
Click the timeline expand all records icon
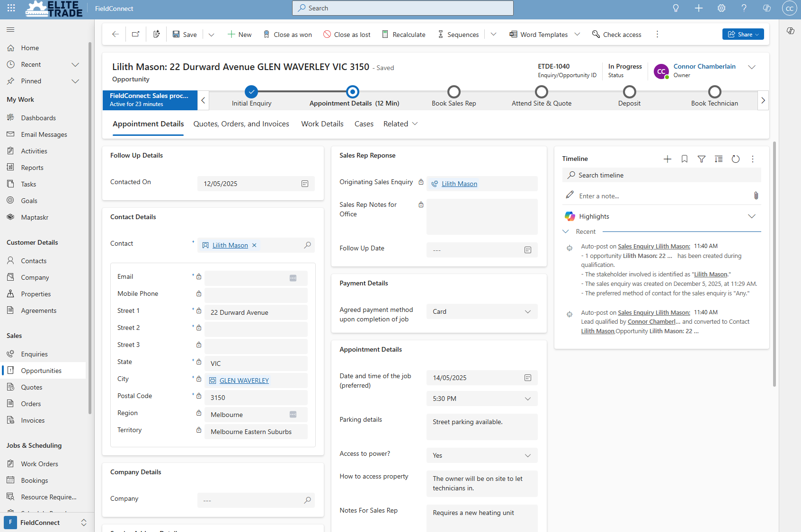pyautogui.click(x=719, y=159)
